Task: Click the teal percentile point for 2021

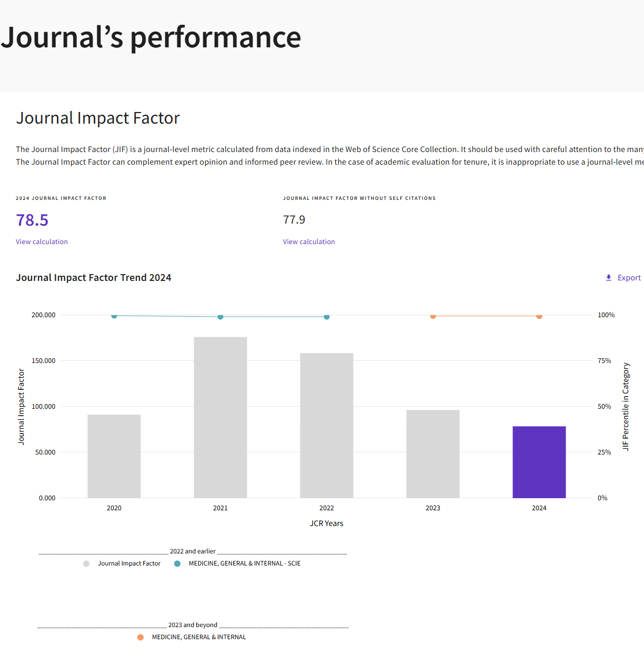Action: [220, 317]
